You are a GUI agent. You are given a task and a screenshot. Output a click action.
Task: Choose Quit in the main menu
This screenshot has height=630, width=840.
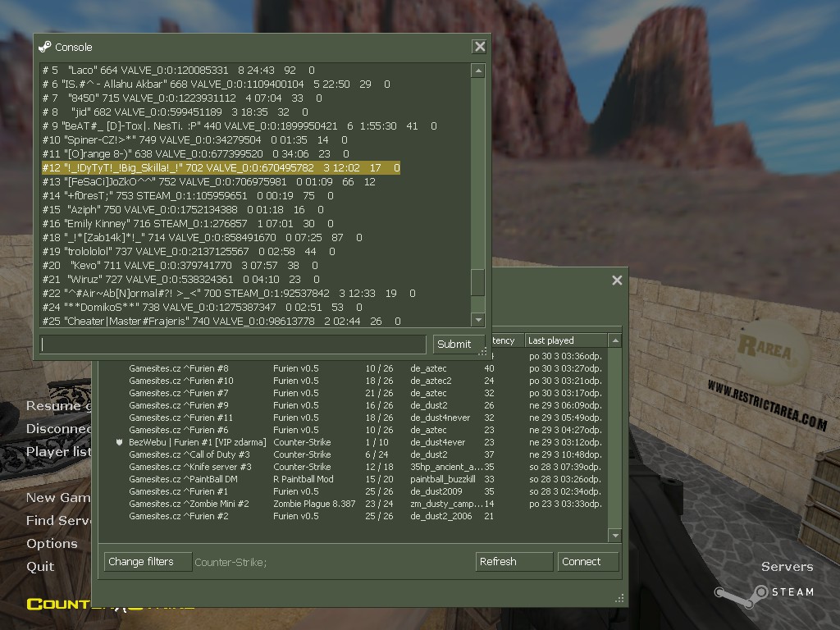40,567
